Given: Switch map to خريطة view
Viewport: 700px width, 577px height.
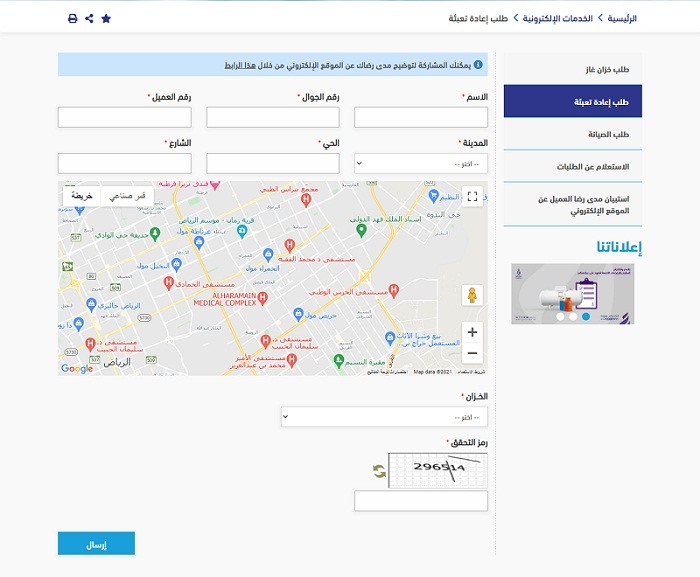Looking at the screenshot, I should tap(82, 196).
